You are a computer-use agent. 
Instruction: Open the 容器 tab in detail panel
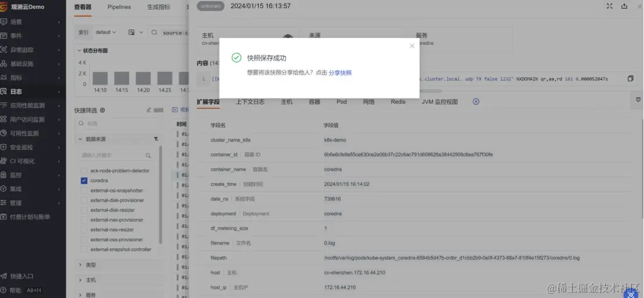pyautogui.click(x=314, y=101)
